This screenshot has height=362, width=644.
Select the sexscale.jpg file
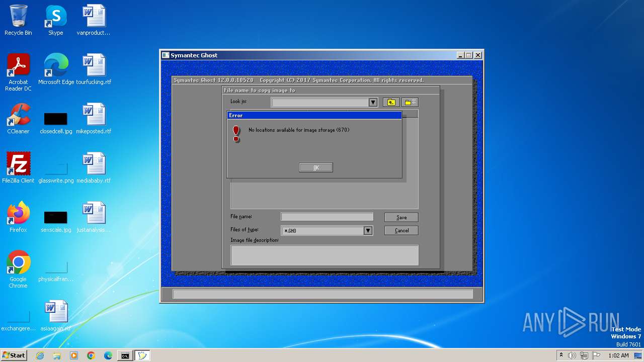pyautogui.click(x=56, y=221)
